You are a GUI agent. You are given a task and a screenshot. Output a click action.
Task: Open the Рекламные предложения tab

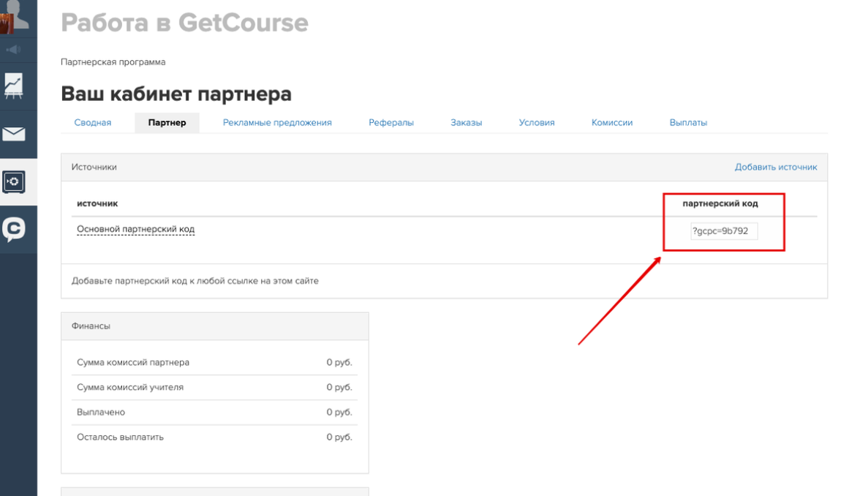pos(277,122)
